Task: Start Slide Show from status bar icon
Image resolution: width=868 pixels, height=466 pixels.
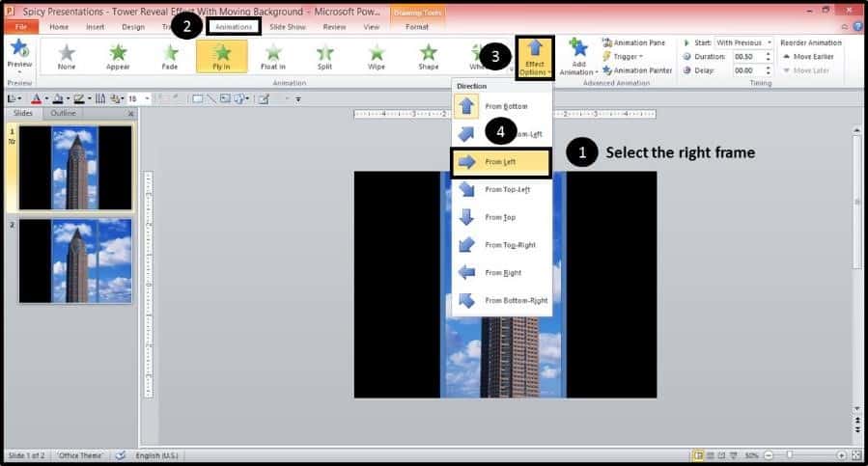Action: click(734, 455)
